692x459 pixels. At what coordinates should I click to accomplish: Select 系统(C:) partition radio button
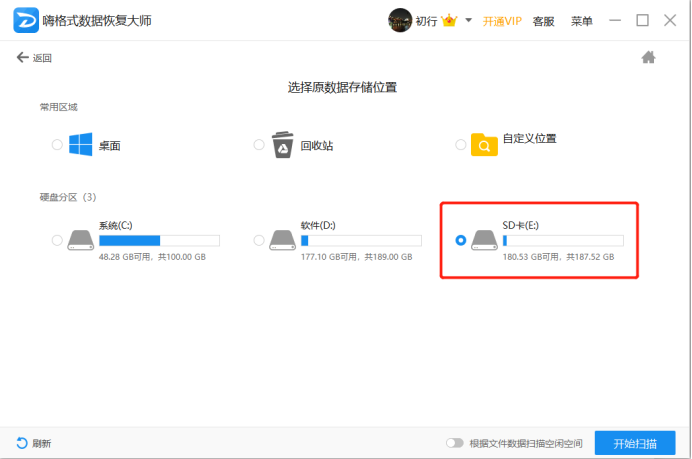(57, 240)
